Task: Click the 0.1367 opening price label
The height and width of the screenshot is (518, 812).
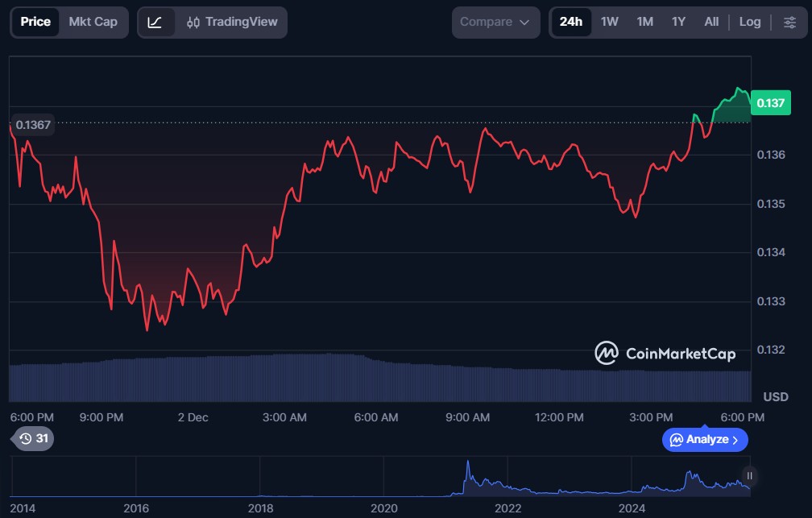Action: tap(33, 125)
